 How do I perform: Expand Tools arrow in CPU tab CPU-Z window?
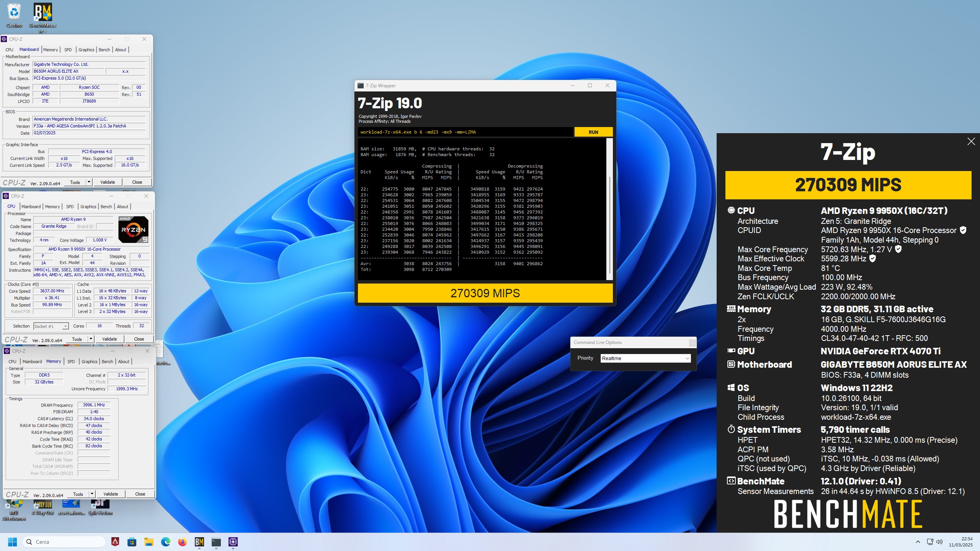[x=91, y=339]
